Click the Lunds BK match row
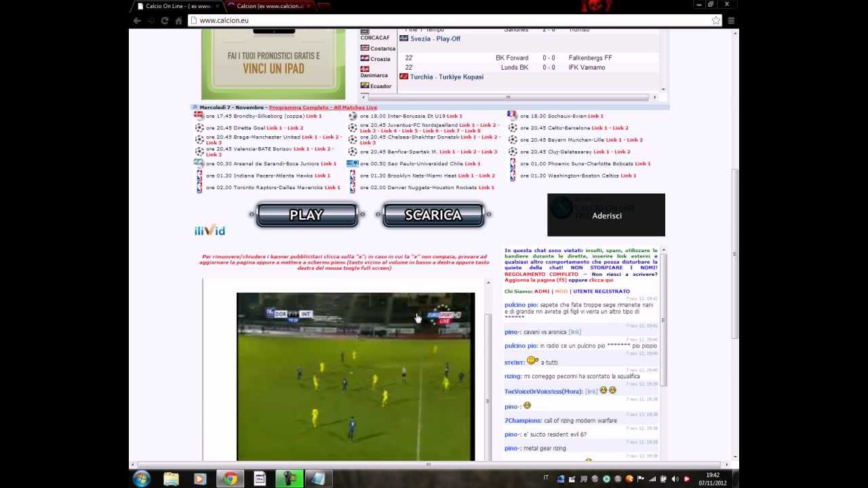Viewport: 868px width, 488px height. point(528,67)
